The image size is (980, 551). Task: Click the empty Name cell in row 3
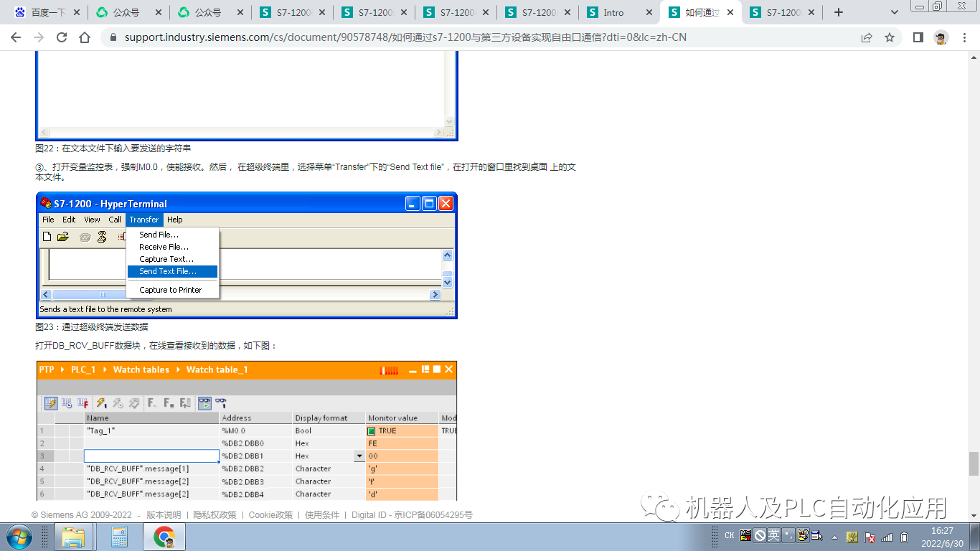(151, 456)
